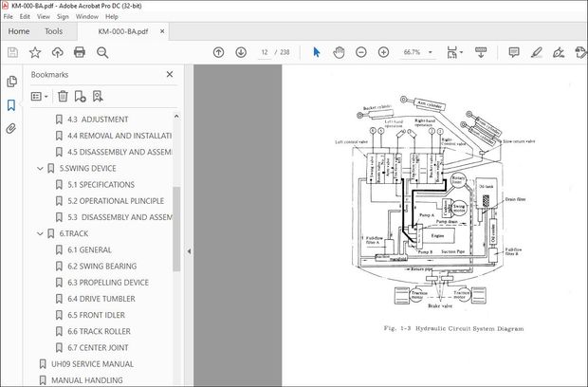Open the File menu

pyautogui.click(x=8, y=16)
